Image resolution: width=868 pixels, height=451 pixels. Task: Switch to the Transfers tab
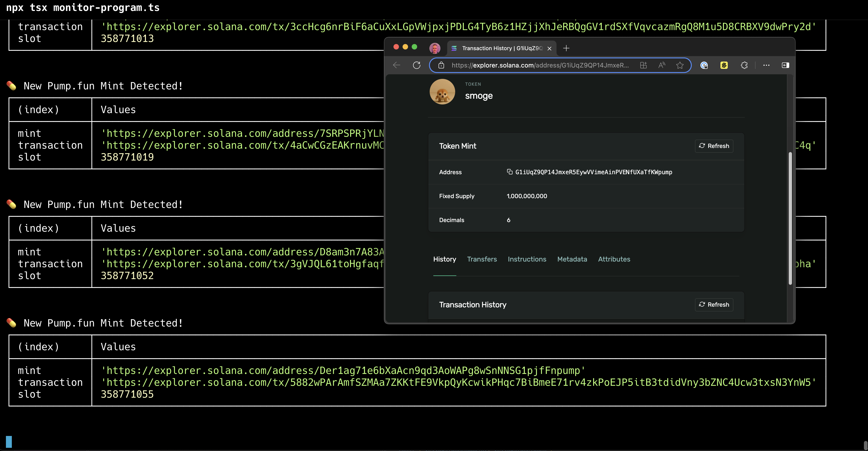point(482,259)
